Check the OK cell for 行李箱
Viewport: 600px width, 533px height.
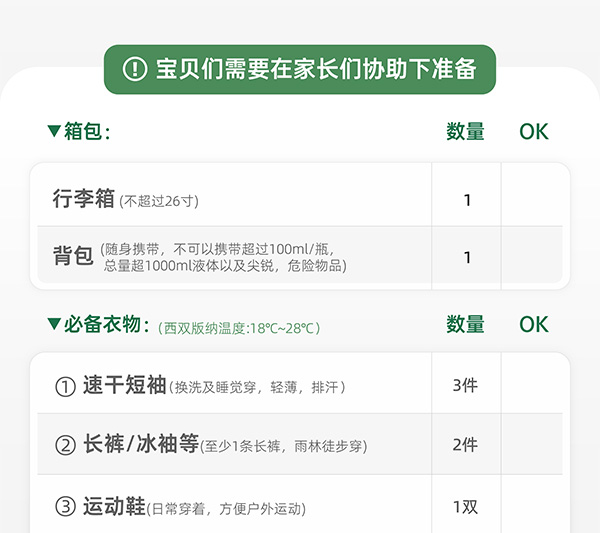pos(534,200)
